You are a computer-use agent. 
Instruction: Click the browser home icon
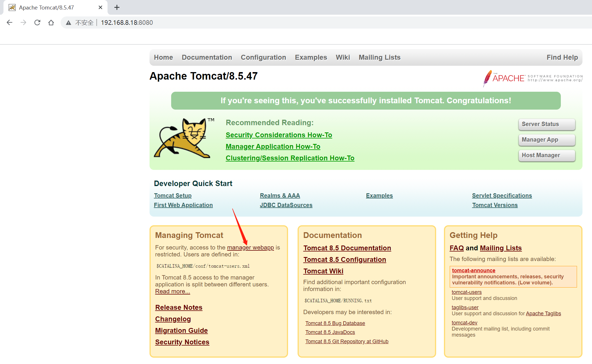coord(51,22)
